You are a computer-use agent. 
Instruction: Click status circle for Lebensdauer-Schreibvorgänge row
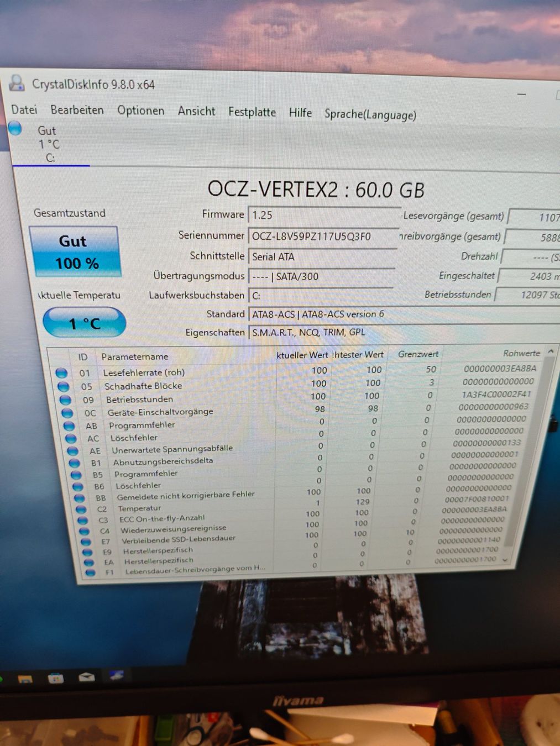pyautogui.click(x=91, y=572)
